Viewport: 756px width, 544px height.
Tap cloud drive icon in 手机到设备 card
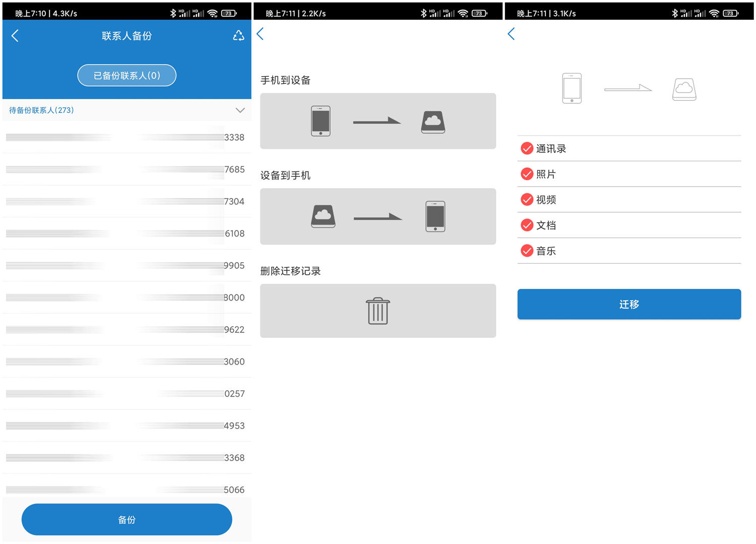(x=433, y=122)
